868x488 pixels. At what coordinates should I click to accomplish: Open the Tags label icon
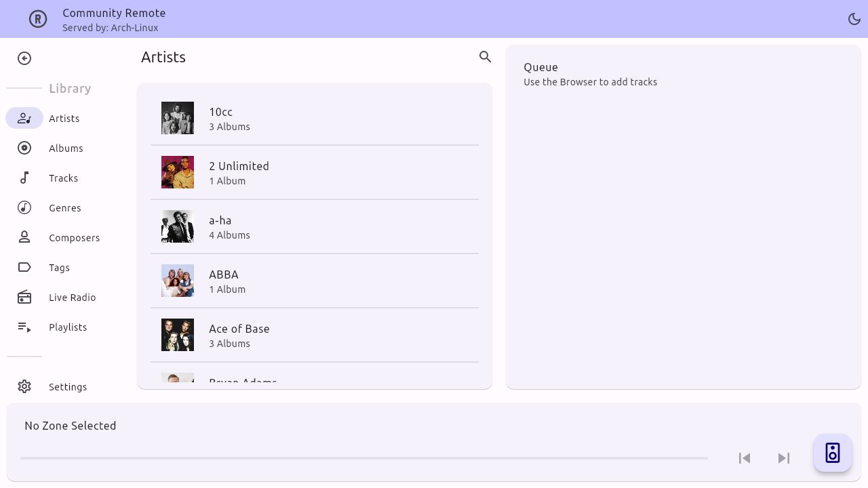[x=24, y=267]
